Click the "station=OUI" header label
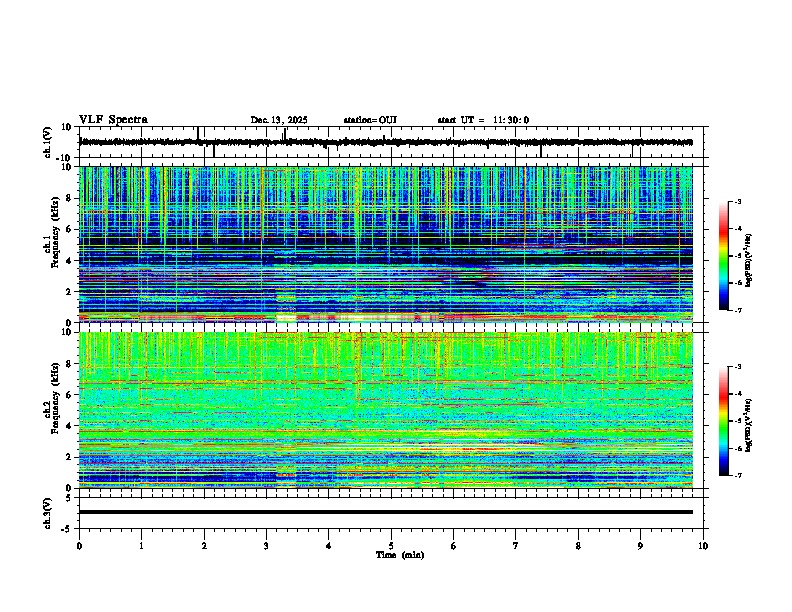The width and height of the screenshot is (792, 612). click(x=370, y=120)
